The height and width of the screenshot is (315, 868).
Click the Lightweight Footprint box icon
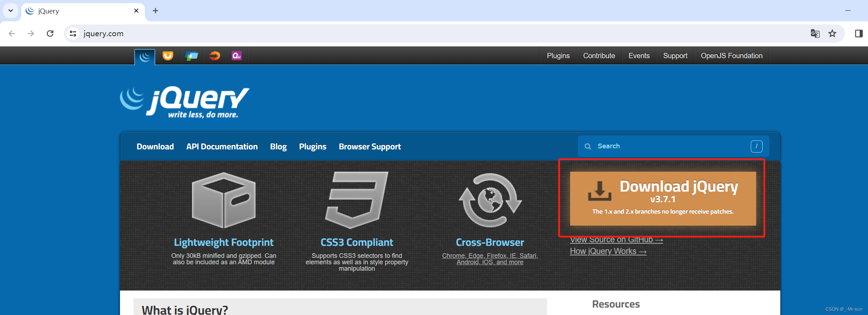pyautogui.click(x=224, y=200)
